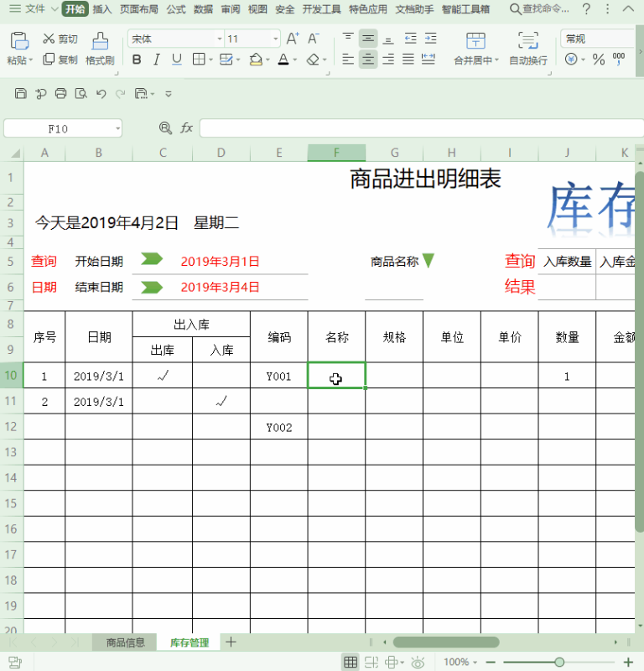The width and height of the screenshot is (644, 671).
Task: Apply percent style format
Action: tap(599, 59)
